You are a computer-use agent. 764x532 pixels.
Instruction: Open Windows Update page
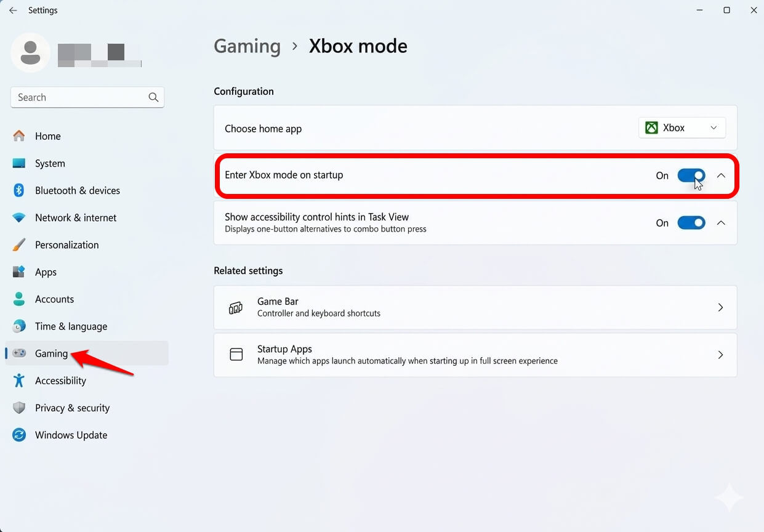pyautogui.click(x=87, y=435)
